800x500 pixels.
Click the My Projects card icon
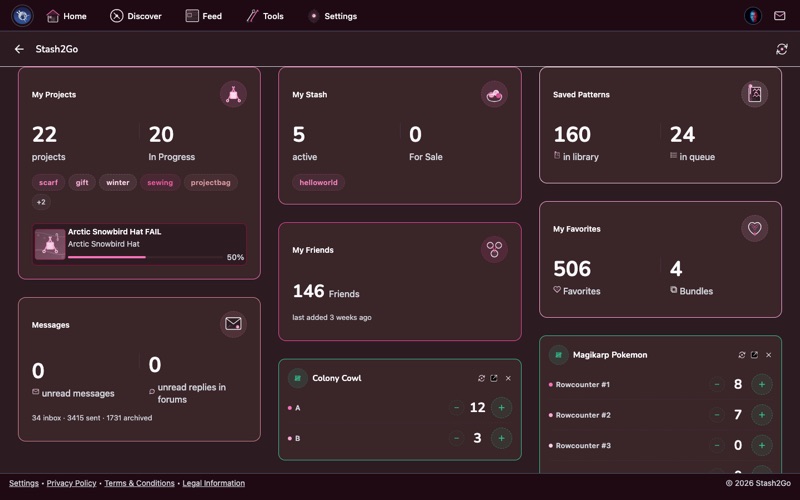point(233,94)
